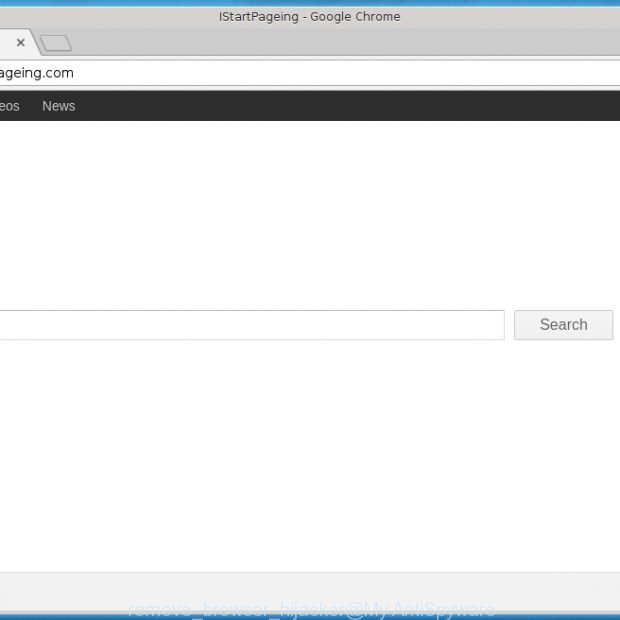
Task: Open a new tab with the tab-strip button
Action: click(56, 43)
